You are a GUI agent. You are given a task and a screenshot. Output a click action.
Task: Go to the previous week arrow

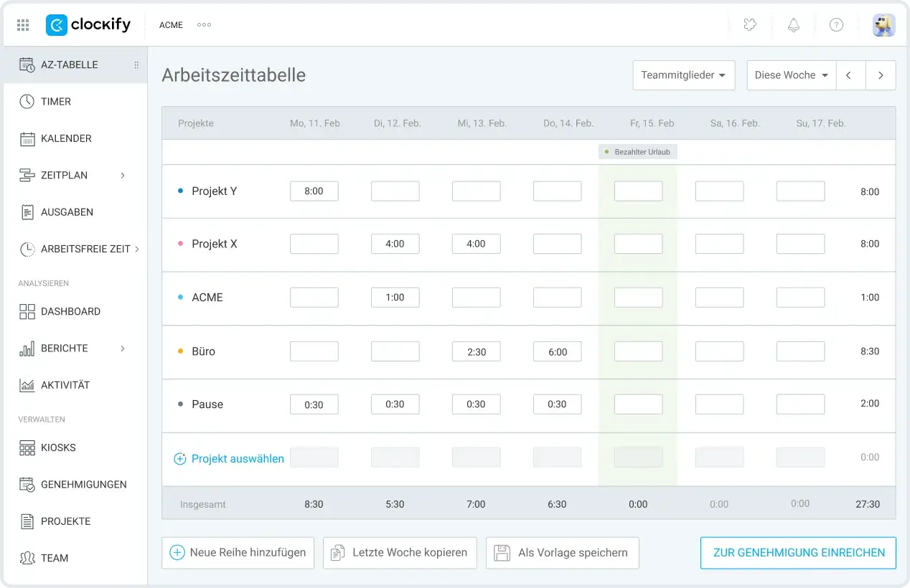(x=850, y=75)
